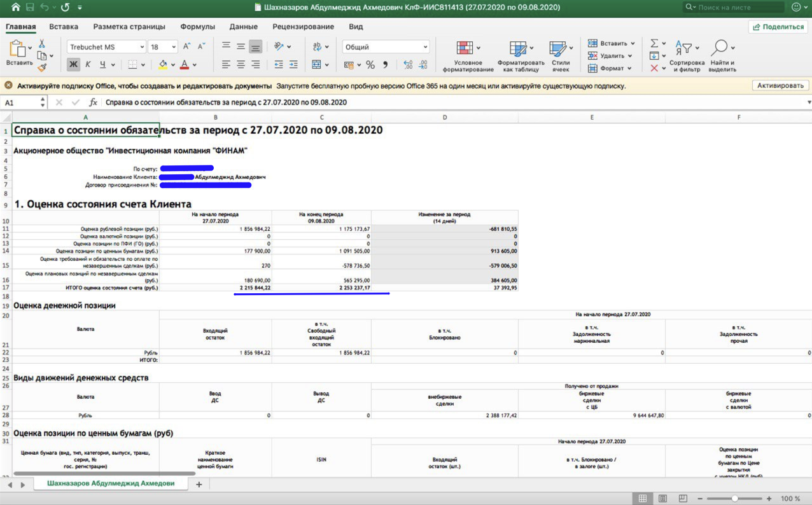Open the smiley feedback icon
Viewport: 812px width, 505px height.
[796, 7]
